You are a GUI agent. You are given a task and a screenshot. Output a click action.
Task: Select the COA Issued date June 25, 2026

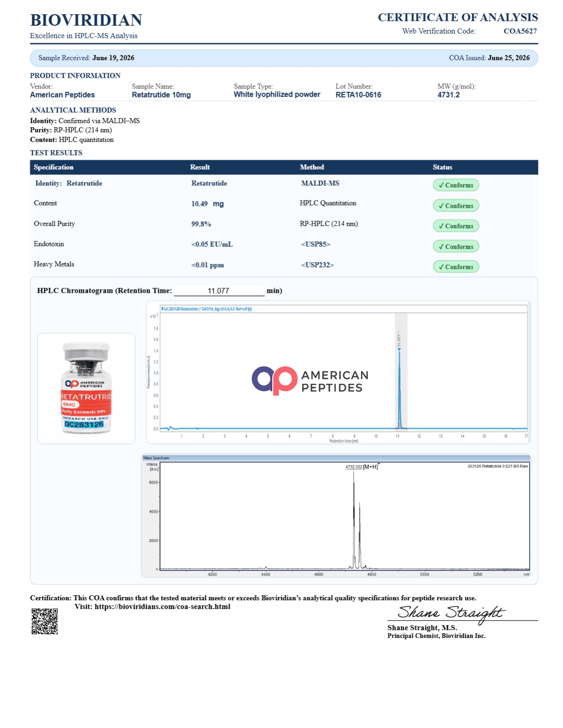coord(509,58)
